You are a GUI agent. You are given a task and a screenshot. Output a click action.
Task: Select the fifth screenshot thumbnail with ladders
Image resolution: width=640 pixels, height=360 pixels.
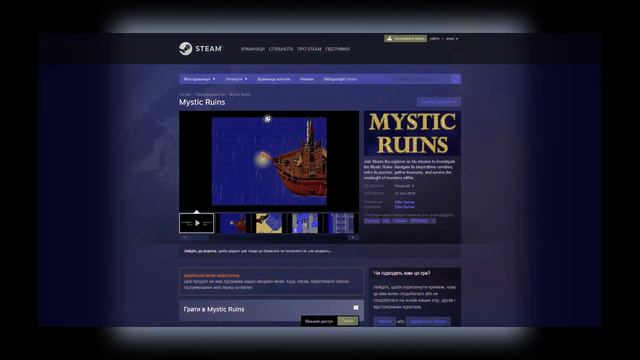pyautogui.click(x=341, y=223)
